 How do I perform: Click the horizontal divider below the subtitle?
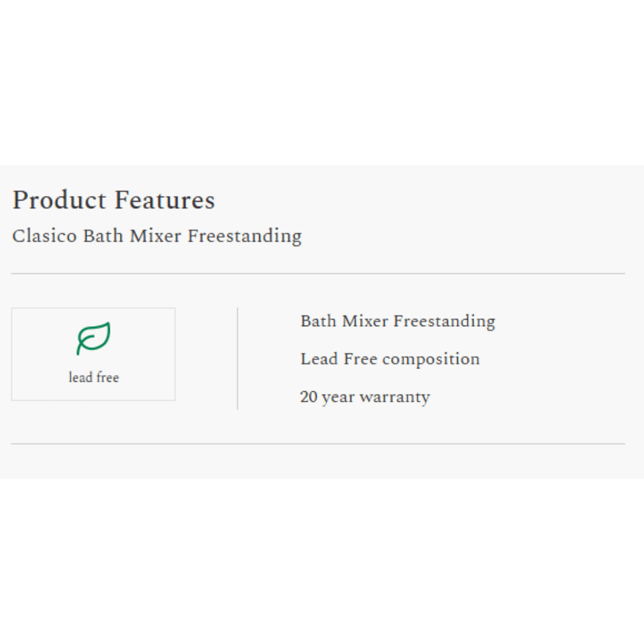(x=318, y=274)
